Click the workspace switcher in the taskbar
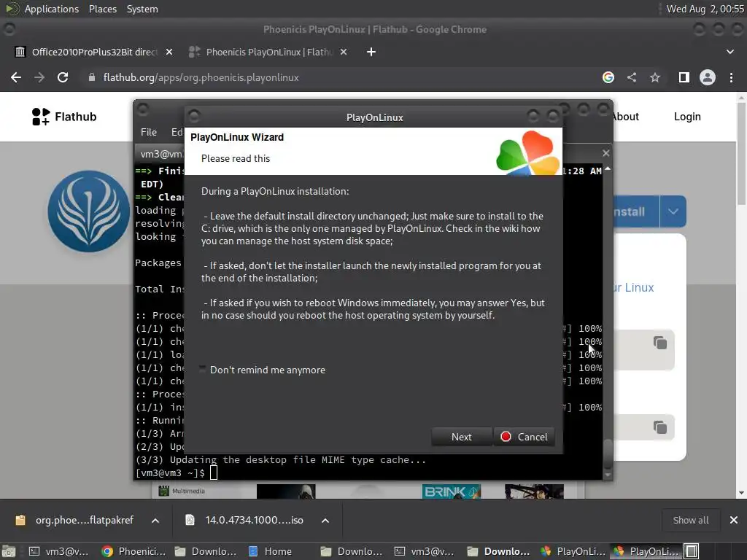Image resolution: width=747 pixels, height=560 pixels. click(x=692, y=551)
